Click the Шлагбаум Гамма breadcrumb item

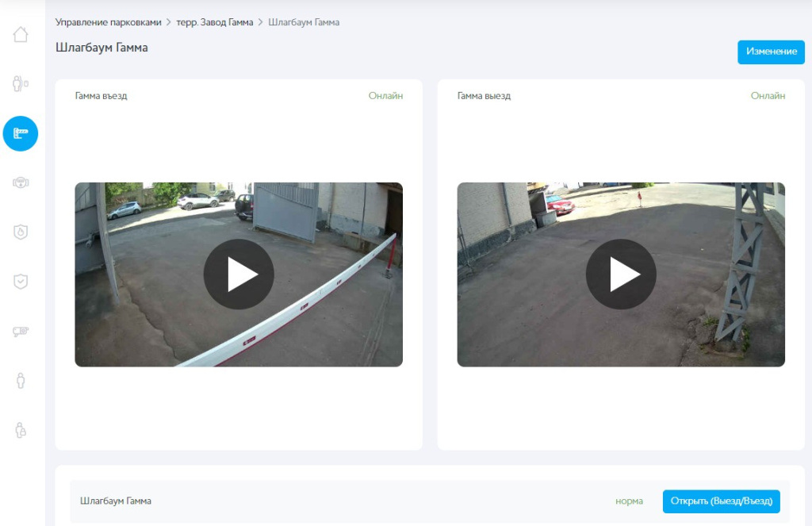coord(304,22)
